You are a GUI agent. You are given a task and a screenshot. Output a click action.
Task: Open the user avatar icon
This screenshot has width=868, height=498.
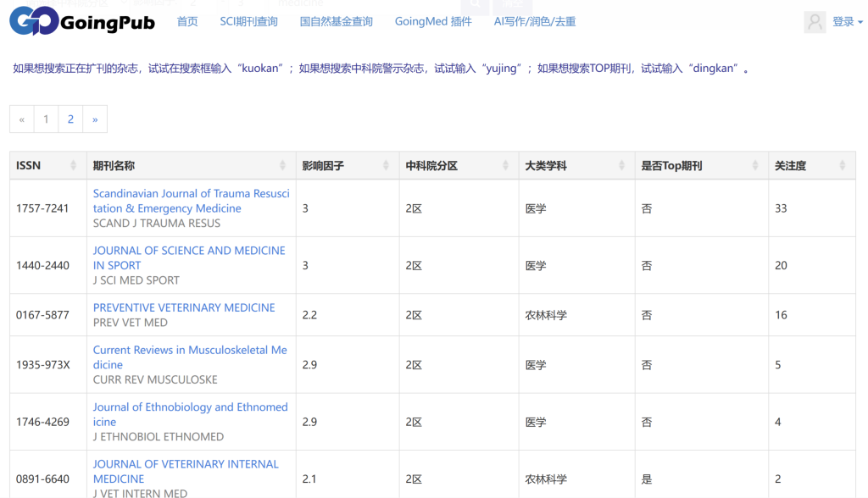tap(815, 22)
